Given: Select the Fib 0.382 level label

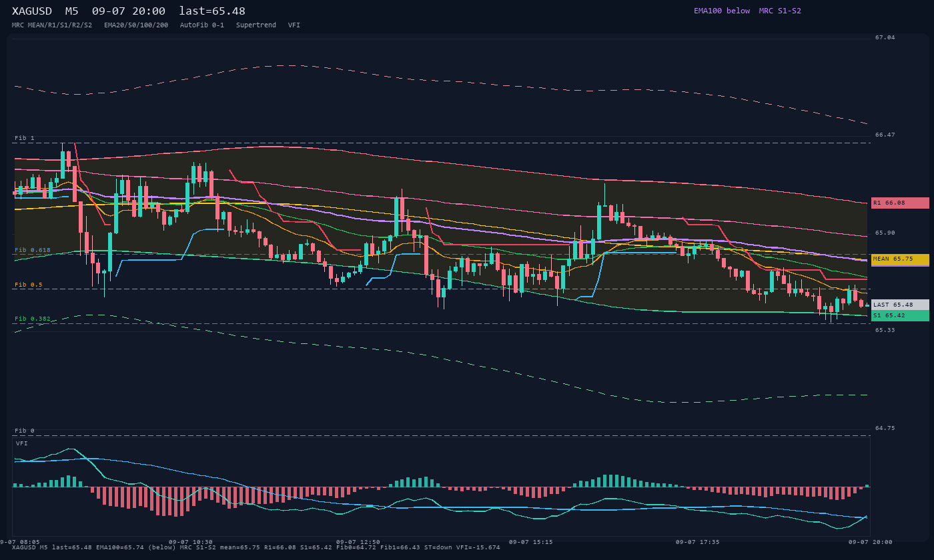Looking at the screenshot, I should pos(33,319).
